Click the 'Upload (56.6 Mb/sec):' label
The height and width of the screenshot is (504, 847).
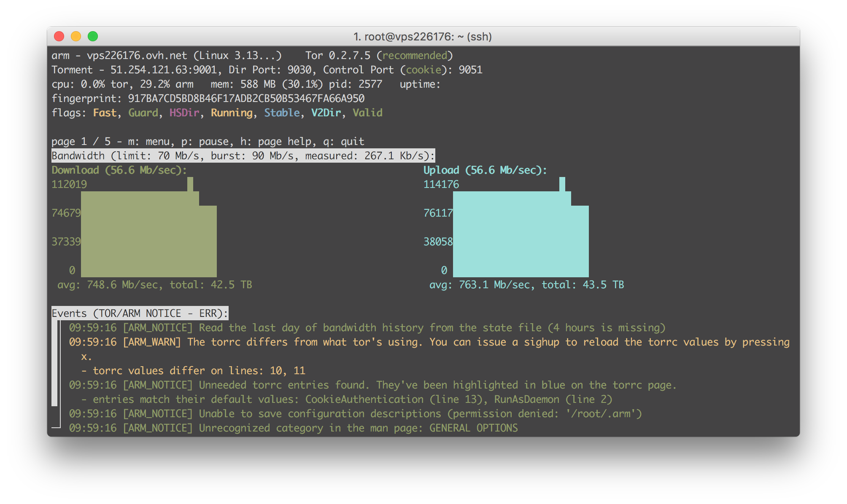click(x=485, y=170)
